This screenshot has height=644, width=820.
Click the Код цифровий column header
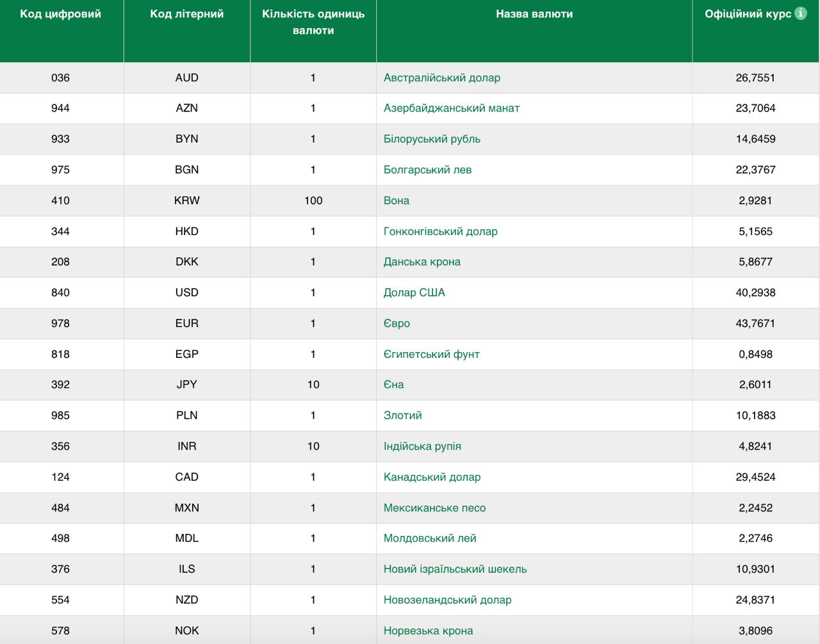[61, 14]
